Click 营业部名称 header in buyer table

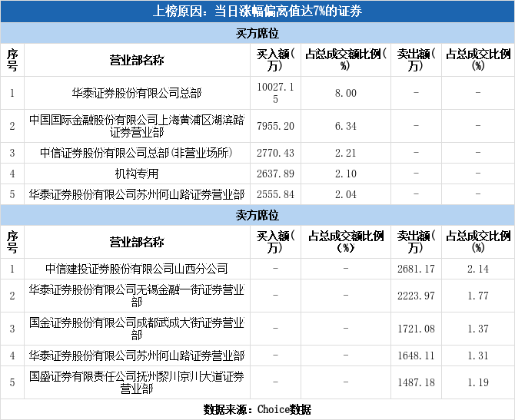click(x=137, y=60)
